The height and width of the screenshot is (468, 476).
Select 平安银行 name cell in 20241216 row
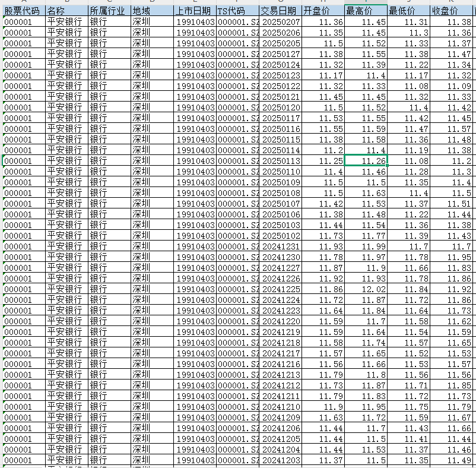pos(67,364)
